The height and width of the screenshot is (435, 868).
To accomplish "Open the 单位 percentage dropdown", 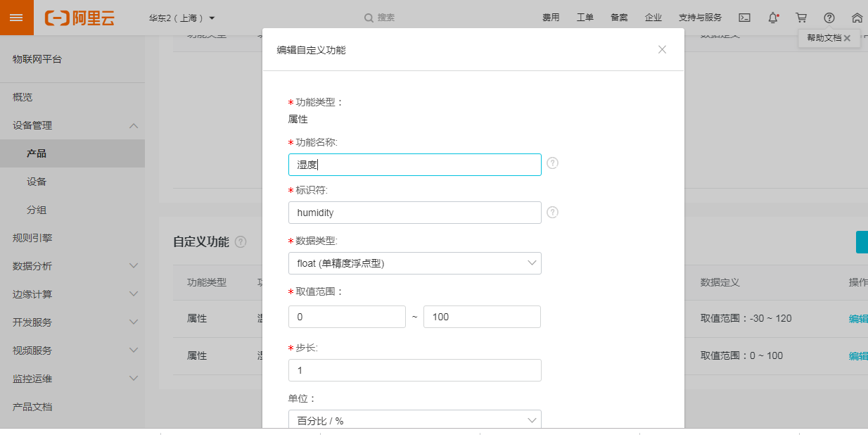I will 415,420.
